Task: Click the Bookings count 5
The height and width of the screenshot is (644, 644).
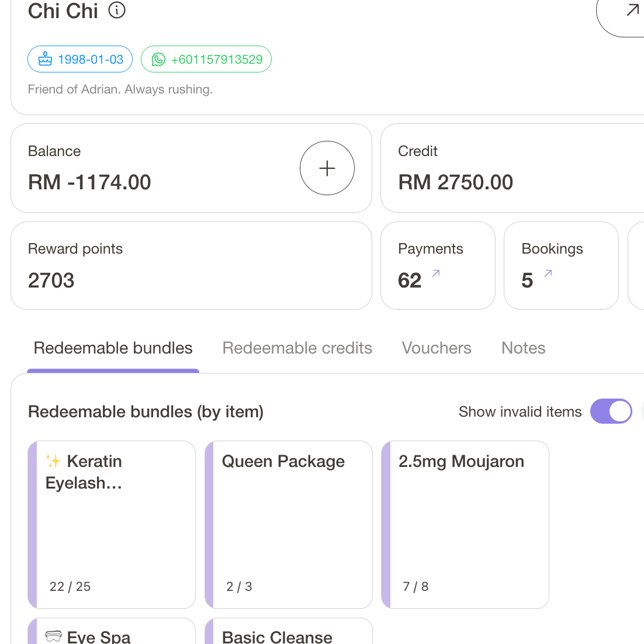Action: point(527,281)
